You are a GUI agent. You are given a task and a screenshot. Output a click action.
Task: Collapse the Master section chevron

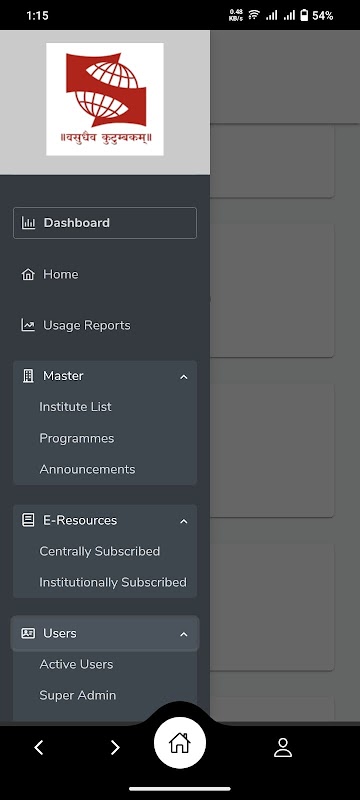click(184, 377)
